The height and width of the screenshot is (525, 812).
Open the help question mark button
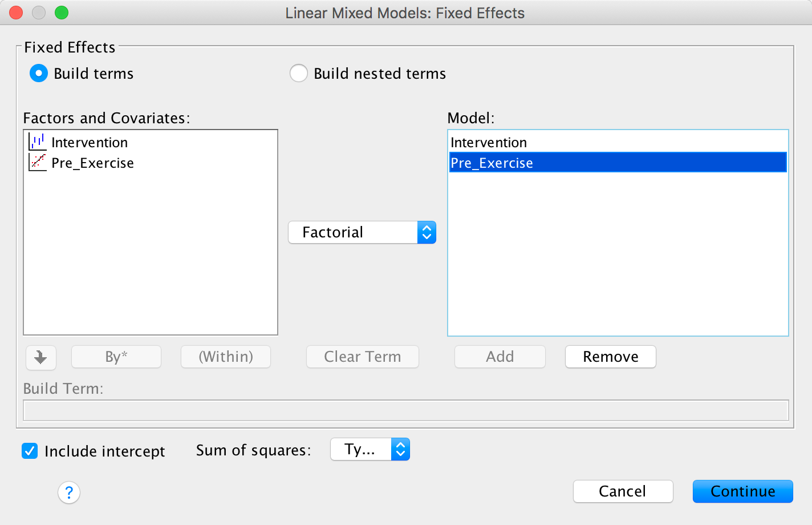[69, 492]
